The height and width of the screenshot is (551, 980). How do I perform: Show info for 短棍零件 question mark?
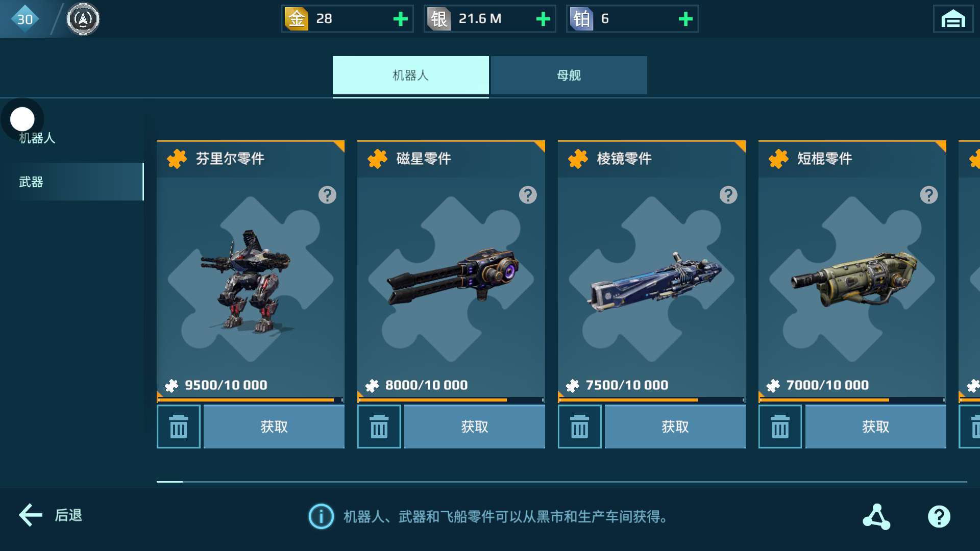929,194
